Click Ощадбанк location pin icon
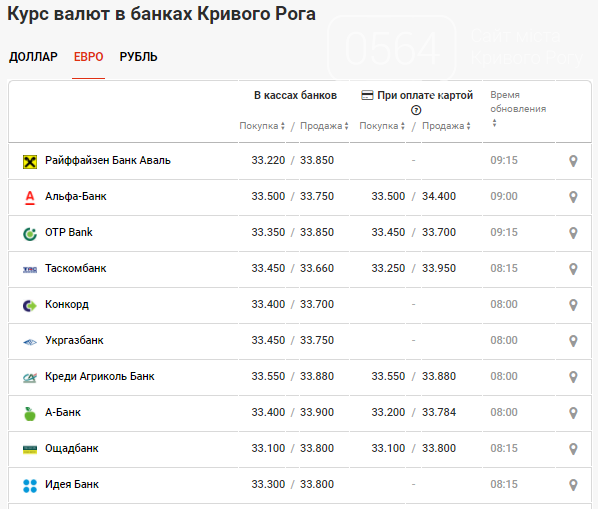Viewport: 598px width, 509px height. [573, 449]
